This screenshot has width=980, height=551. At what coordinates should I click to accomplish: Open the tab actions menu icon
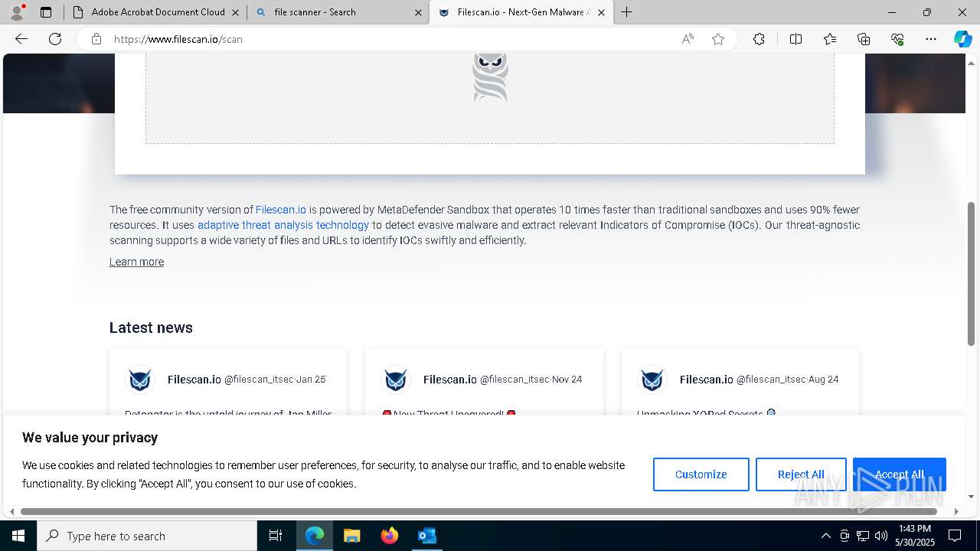tap(46, 12)
